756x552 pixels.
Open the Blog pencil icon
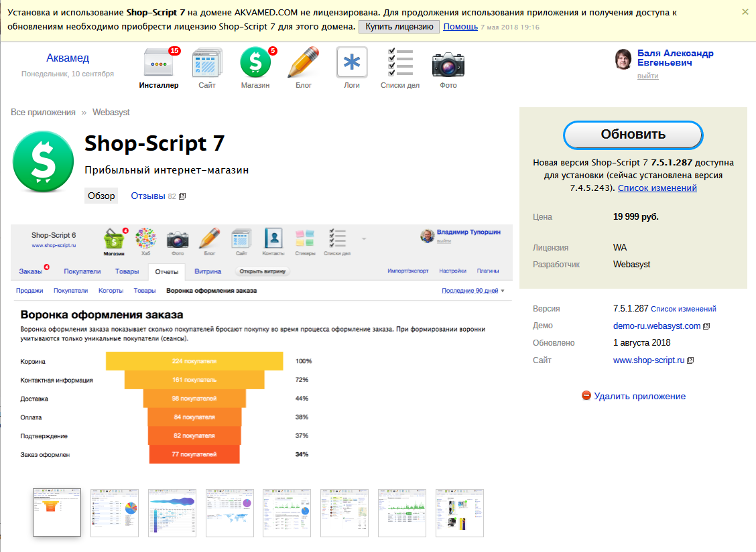click(304, 64)
